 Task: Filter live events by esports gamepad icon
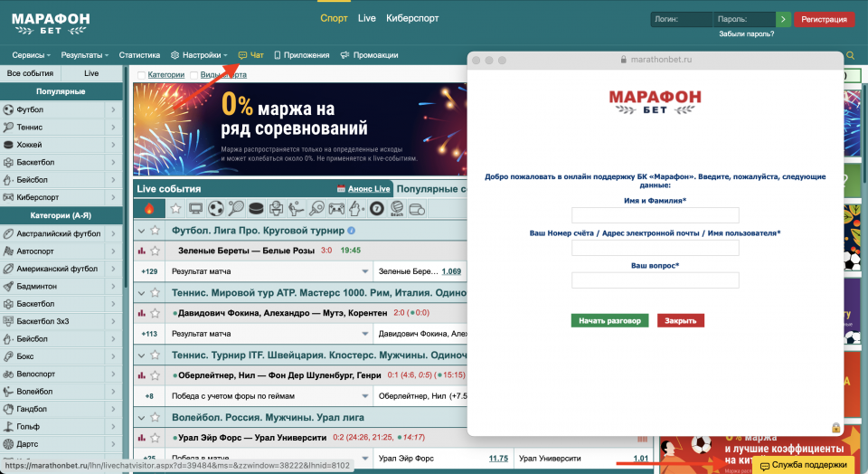(336, 209)
